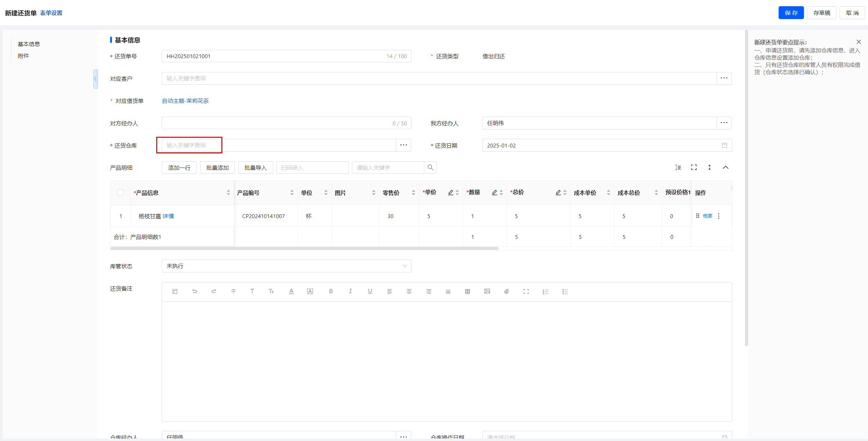Go to 基本信息 section in sidebar
This screenshot has width=868, height=441.
coord(29,44)
